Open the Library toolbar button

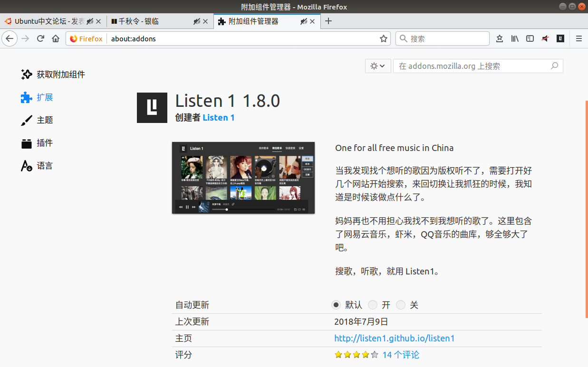pyautogui.click(x=515, y=38)
